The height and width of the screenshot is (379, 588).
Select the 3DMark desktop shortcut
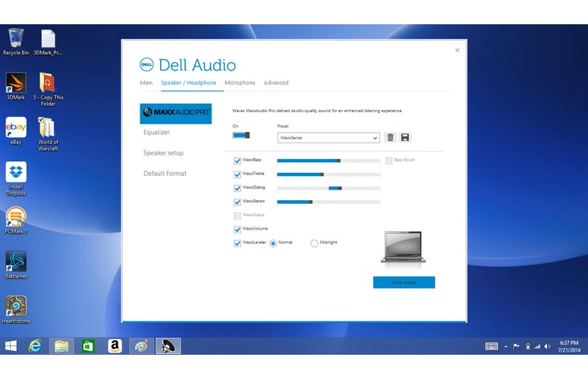pos(16,86)
